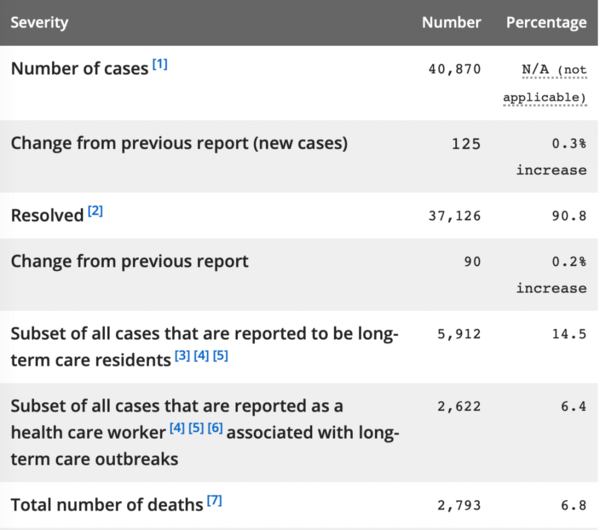Open footnote 4 after health care worker
600x530 pixels.
tap(176, 429)
